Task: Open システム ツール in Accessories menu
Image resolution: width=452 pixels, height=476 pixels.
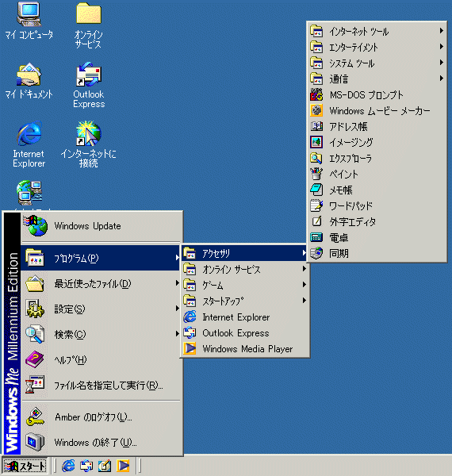Action: coord(377,63)
